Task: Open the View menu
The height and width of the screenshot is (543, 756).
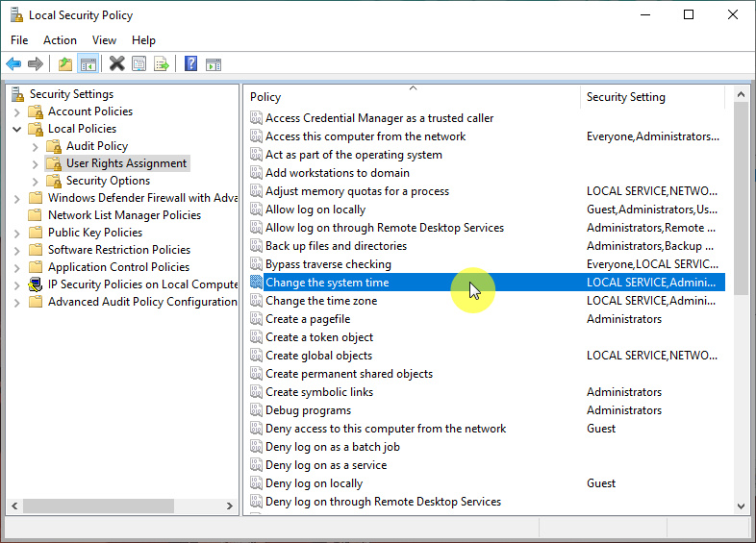Action: (x=104, y=40)
